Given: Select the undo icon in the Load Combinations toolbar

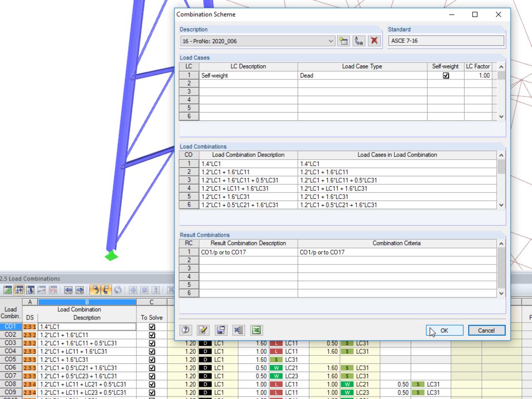Looking at the screenshot, I should (x=95, y=290).
